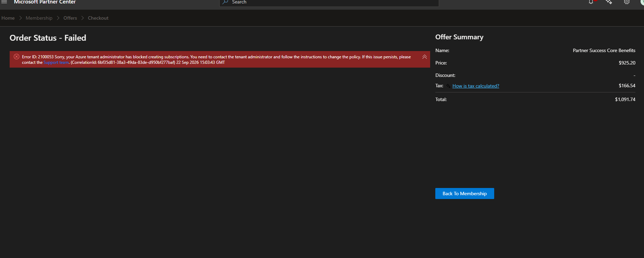The width and height of the screenshot is (644, 258).
Task: Open 'How is tax calculated?' link
Action: point(476,86)
